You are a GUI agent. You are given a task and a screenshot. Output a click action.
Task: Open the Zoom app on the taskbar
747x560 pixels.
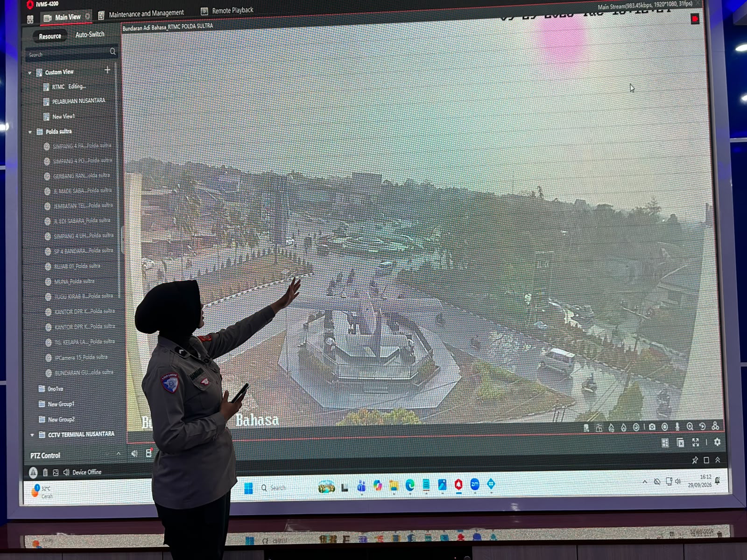475,484
